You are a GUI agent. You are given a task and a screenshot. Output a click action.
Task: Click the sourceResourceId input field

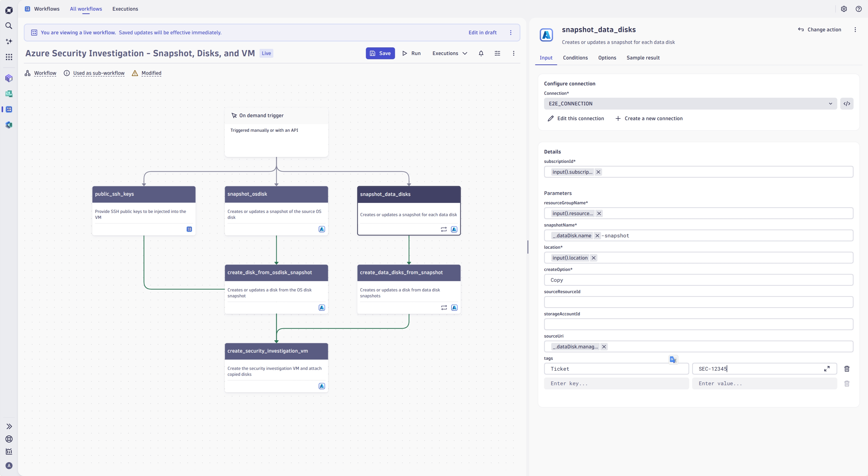(x=698, y=302)
